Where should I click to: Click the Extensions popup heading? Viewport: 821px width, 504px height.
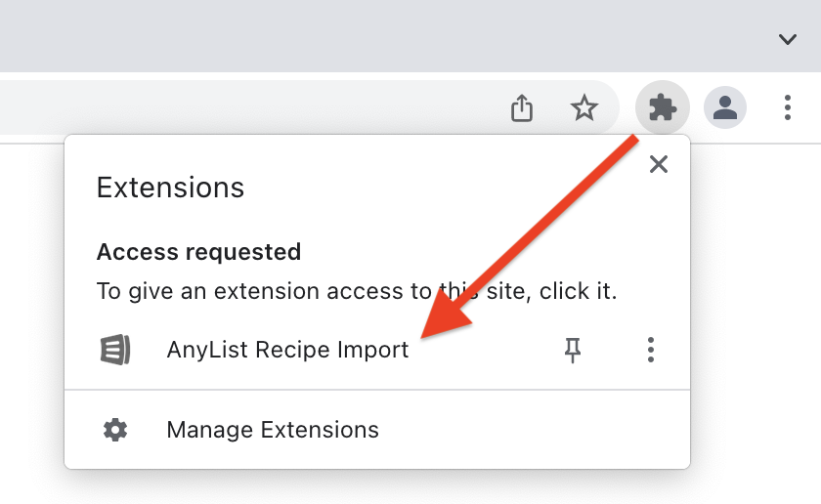pyautogui.click(x=170, y=188)
